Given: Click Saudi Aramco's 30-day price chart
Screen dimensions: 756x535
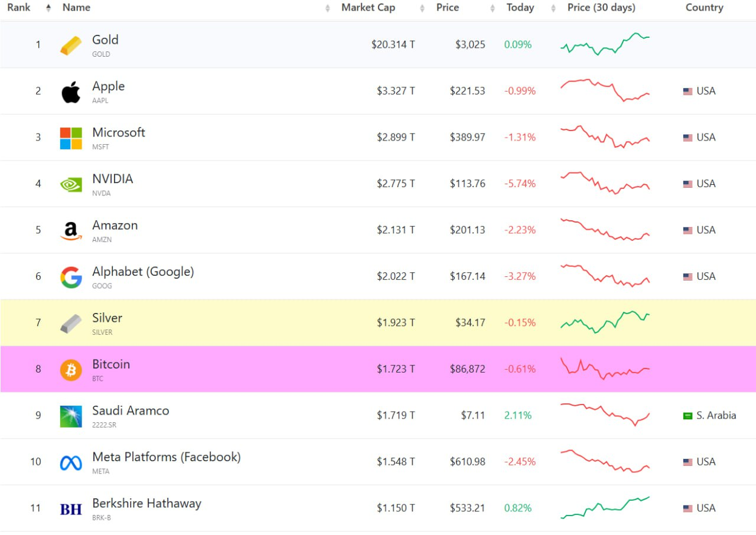Looking at the screenshot, I should tap(605, 415).
